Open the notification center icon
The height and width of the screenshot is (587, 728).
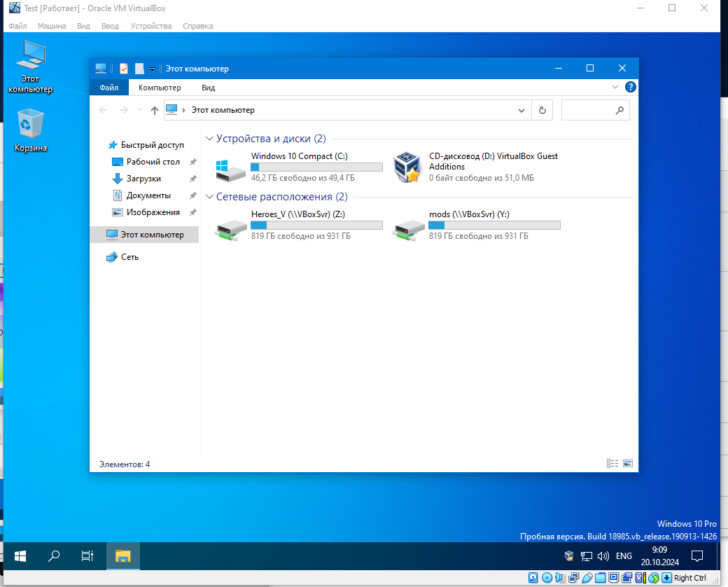point(697,556)
